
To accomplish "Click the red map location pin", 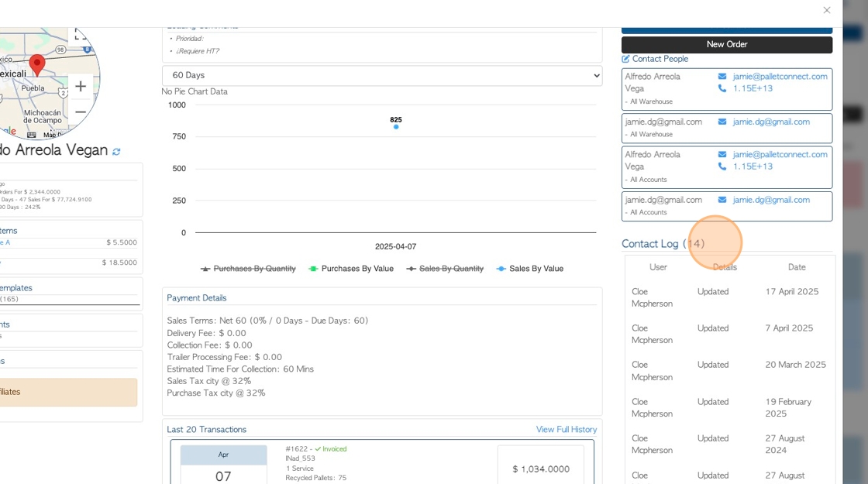I will [x=37, y=65].
